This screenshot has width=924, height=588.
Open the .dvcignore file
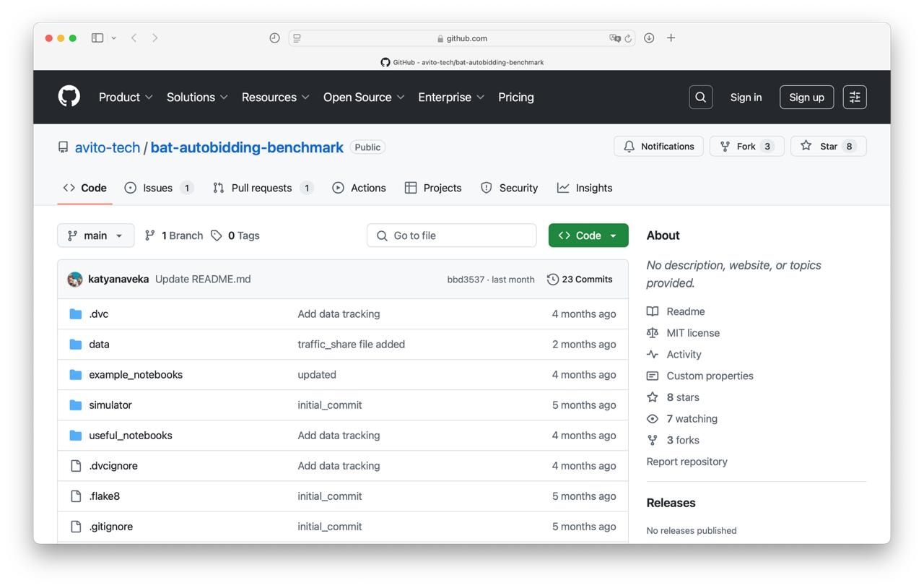pyautogui.click(x=113, y=465)
